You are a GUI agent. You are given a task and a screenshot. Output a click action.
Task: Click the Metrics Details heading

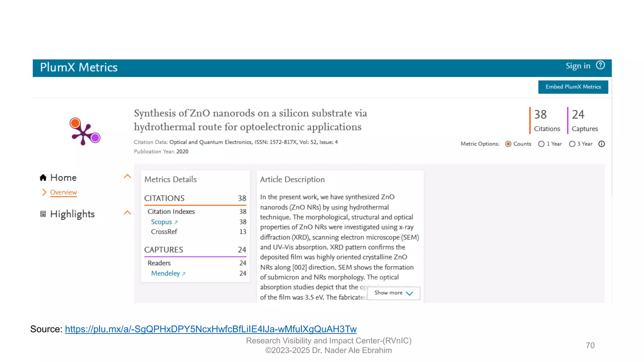tap(170, 179)
